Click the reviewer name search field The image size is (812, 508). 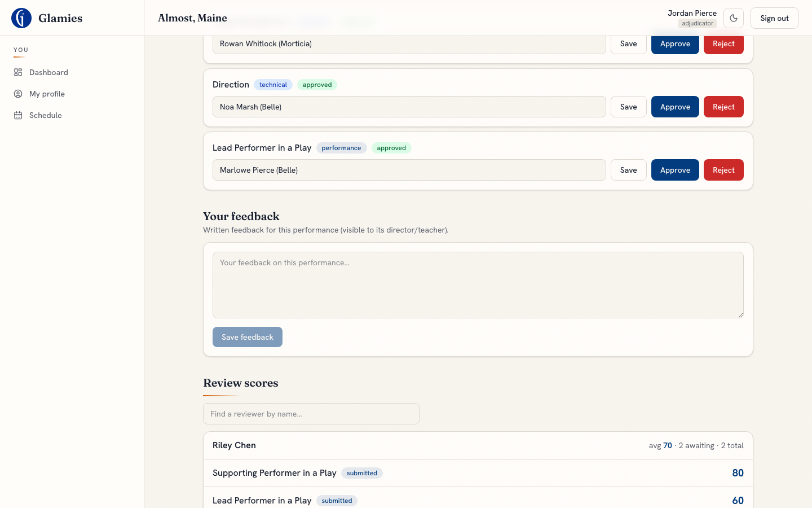tap(311, 414)
